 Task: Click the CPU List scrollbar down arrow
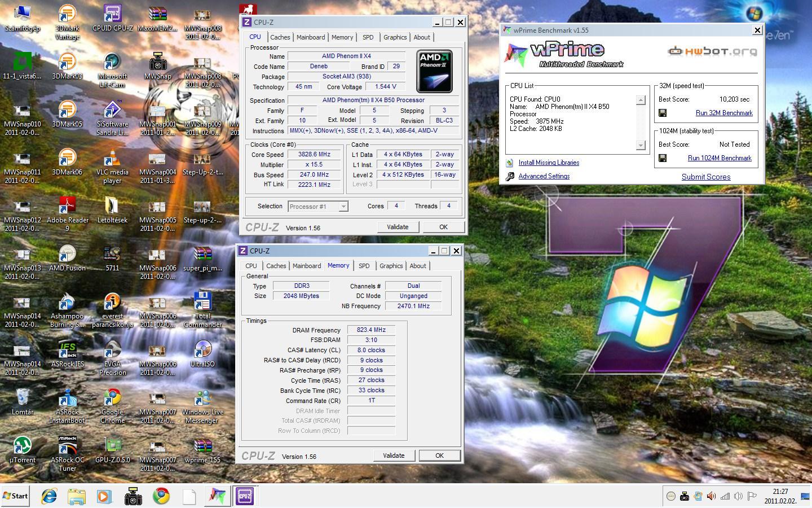[641, 145]
